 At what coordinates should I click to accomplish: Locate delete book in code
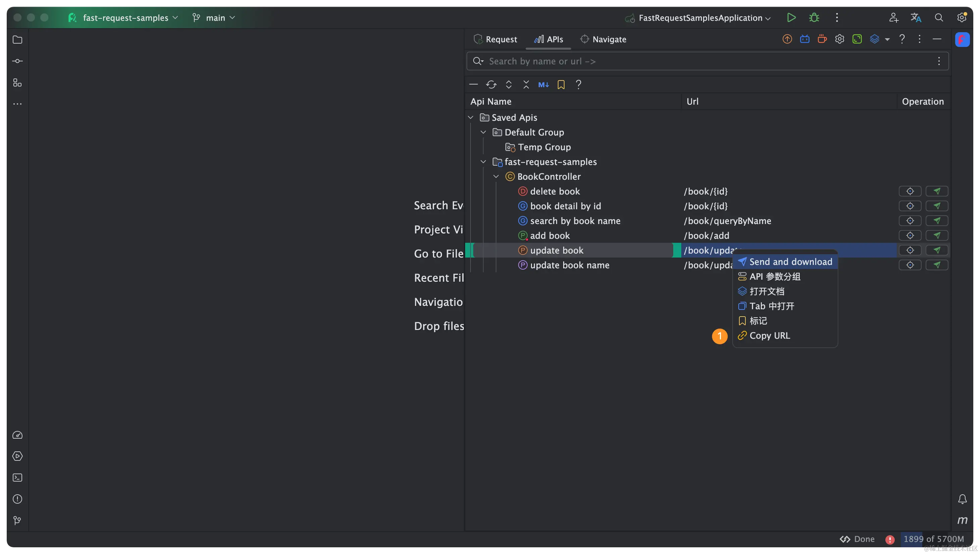click(910, 191)
